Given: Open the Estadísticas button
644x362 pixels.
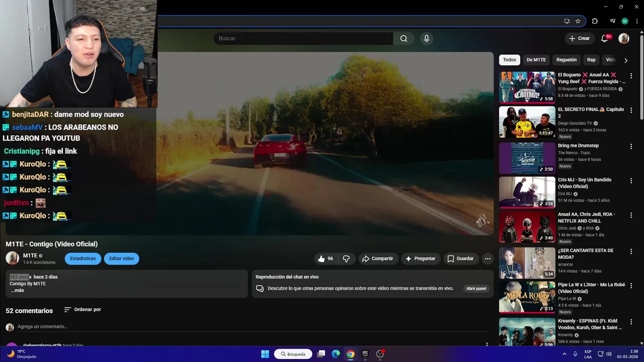Looking at the screenshot, I should coord(83,258).
